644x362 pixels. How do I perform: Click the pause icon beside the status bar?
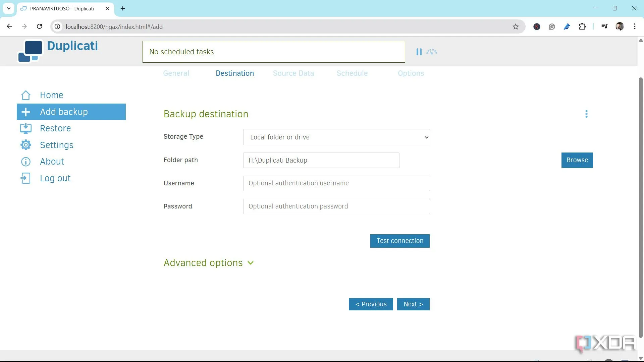pos(419,52)
